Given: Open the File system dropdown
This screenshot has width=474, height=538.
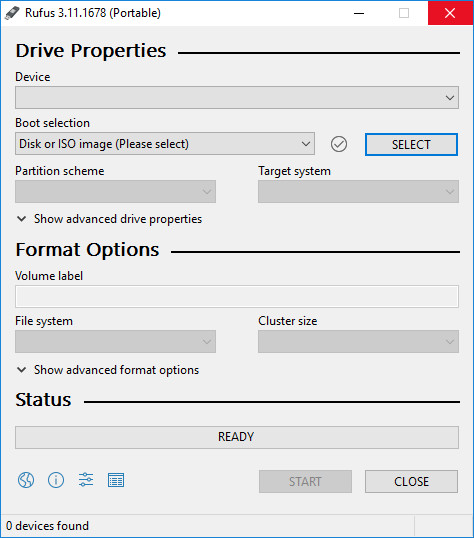Looking at the screenshot, I should [115, 341].
